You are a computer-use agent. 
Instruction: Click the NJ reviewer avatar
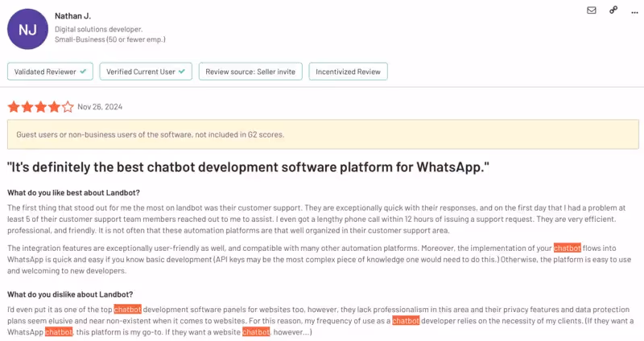(27, 29)
